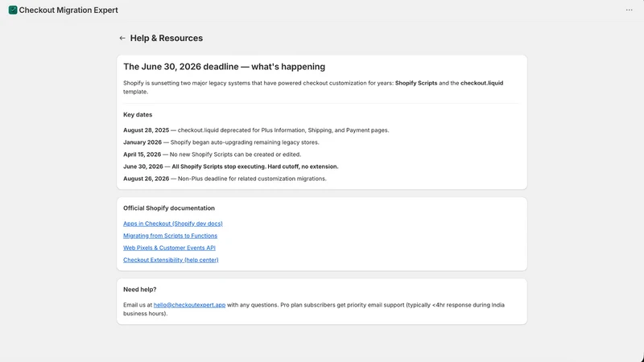The width and height of the screenshot is (644, 362).
Task: Click the Need help? heading
Action: [x=139, y=290]
